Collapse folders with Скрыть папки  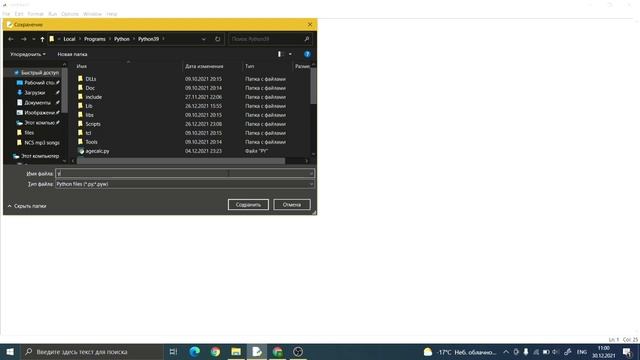point(27,206)
